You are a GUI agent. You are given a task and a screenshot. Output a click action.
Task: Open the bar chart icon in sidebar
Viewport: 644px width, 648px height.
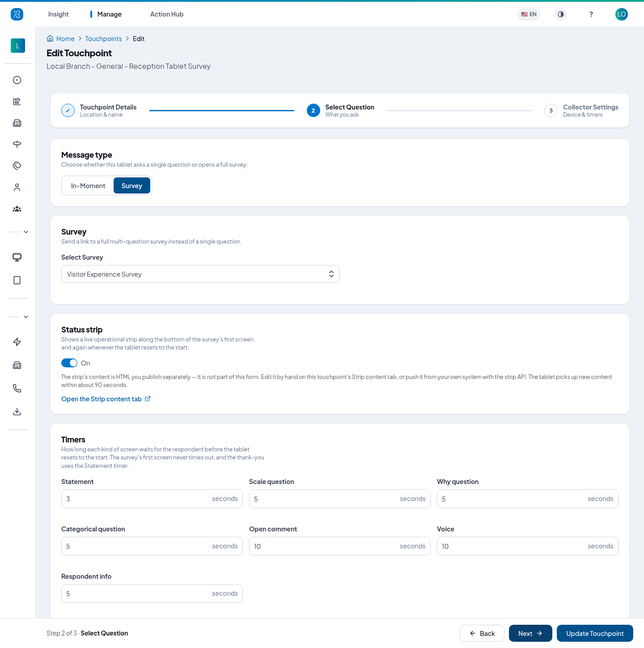17,101
